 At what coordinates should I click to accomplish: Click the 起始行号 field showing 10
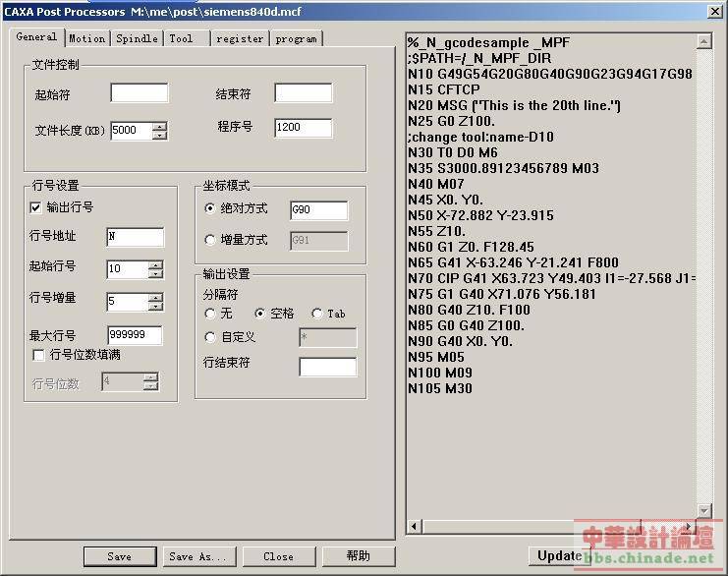pyautogui.click(x=128, y=269)
